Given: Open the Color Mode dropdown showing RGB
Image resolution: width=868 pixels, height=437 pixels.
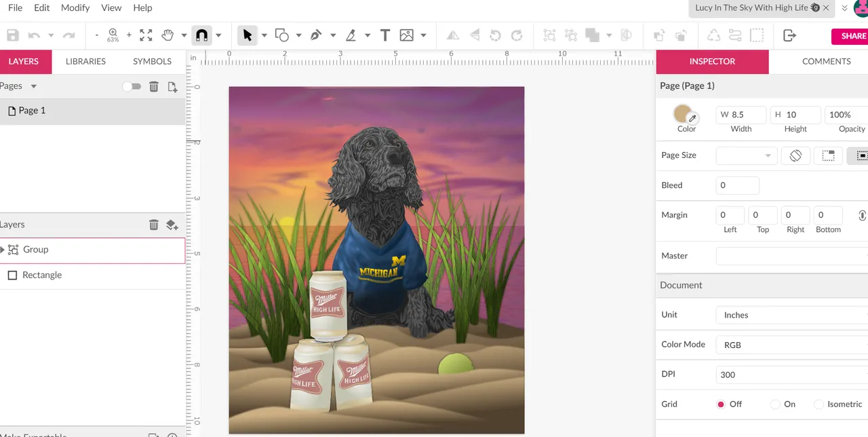Looking at the screenshot, I should [792, 345].
